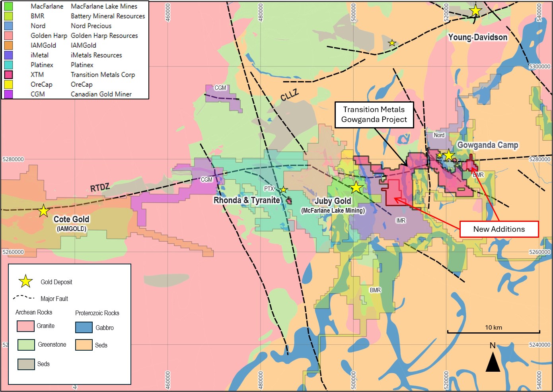Click the Platinex teal legend swatch

(x=8, y=65)
